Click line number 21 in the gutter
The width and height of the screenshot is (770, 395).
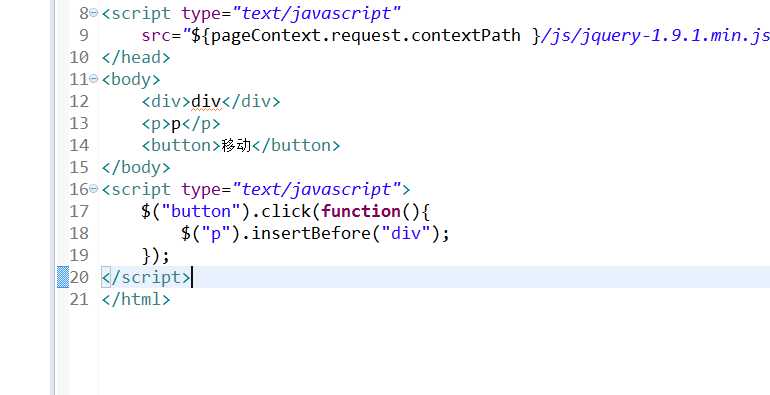[79, 299]
